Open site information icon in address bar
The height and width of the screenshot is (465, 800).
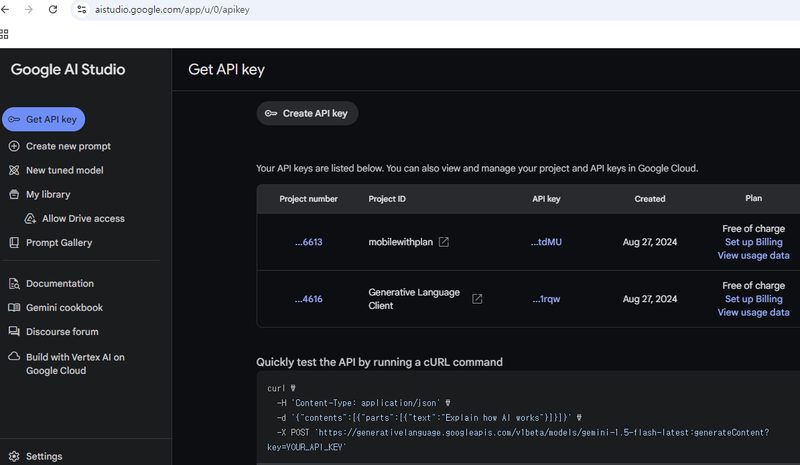tap(82, 9)
